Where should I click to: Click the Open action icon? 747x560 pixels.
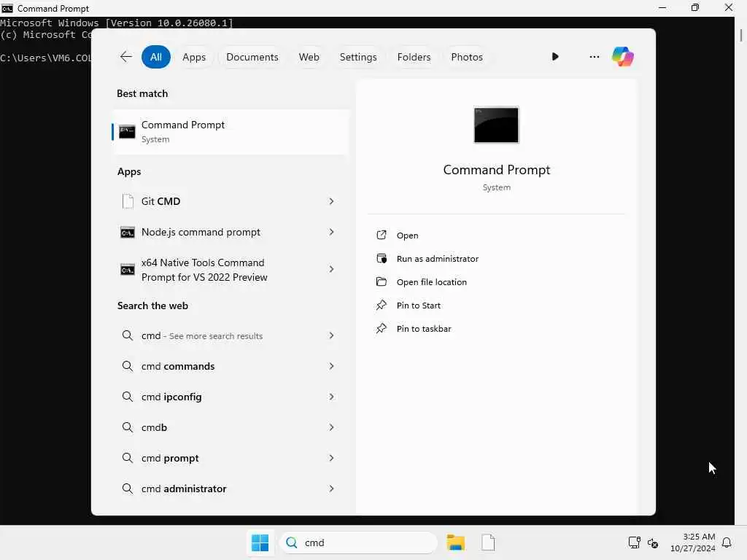[381, 235]
